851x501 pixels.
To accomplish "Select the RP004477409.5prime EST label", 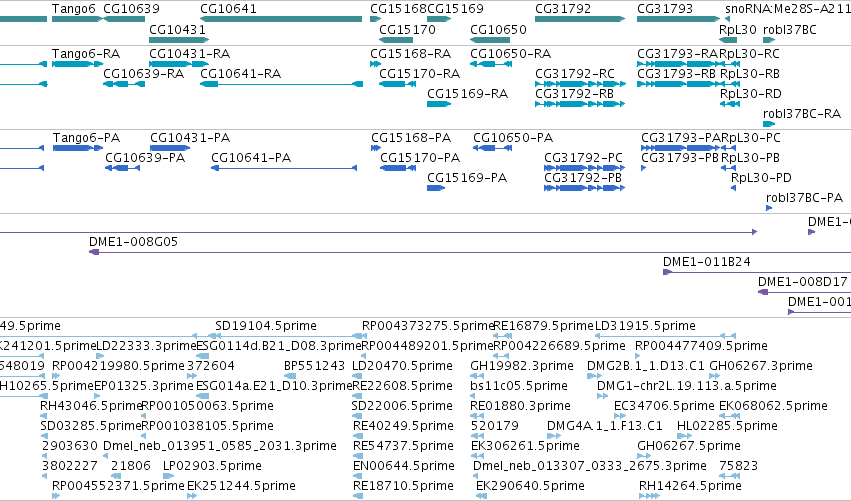I will click(x=701, y=346).
